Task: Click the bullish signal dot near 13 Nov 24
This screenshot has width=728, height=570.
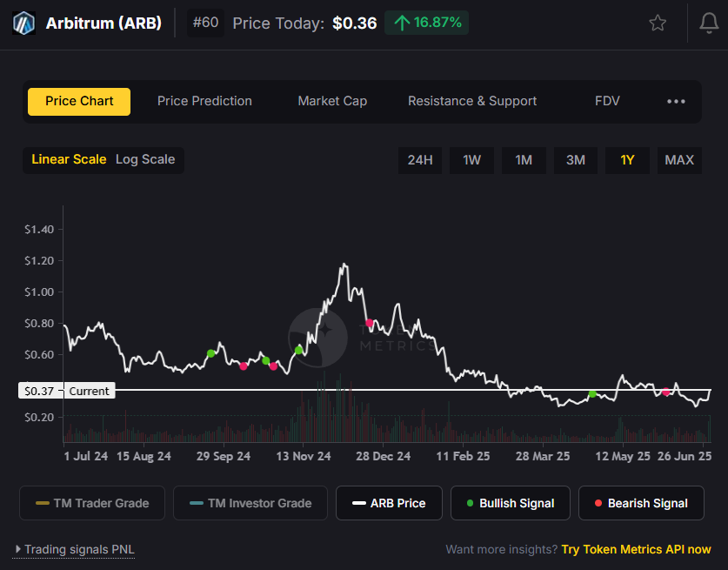Action: [x=298, y=351]
